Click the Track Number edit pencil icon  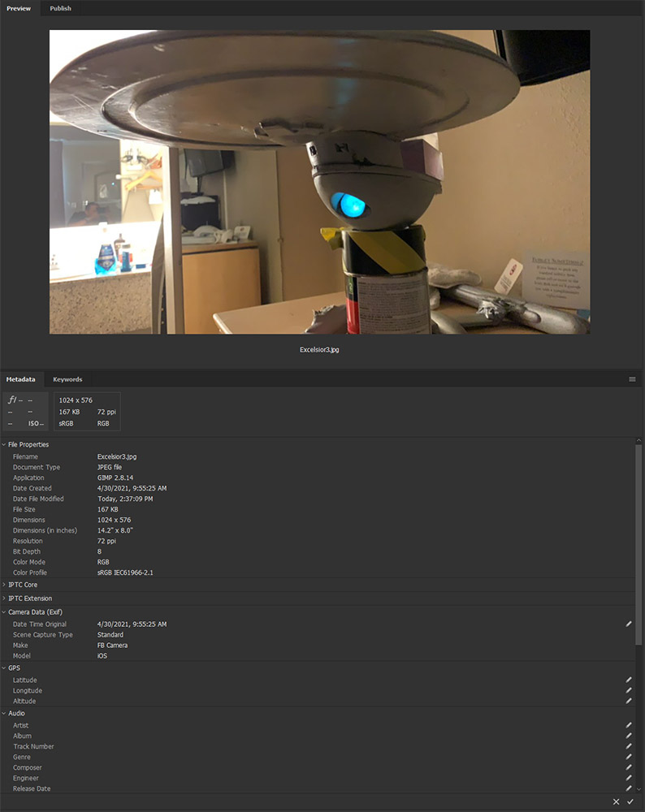coord(629,746)
